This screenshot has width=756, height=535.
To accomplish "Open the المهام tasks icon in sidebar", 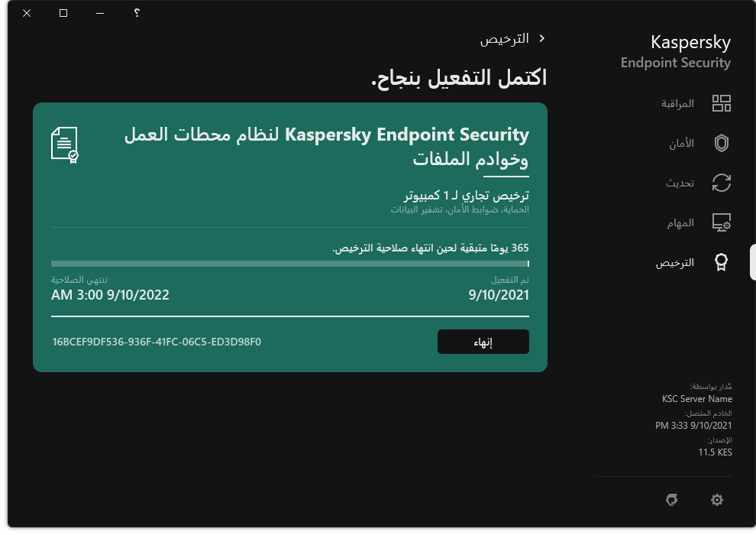I will pos(721,222).
